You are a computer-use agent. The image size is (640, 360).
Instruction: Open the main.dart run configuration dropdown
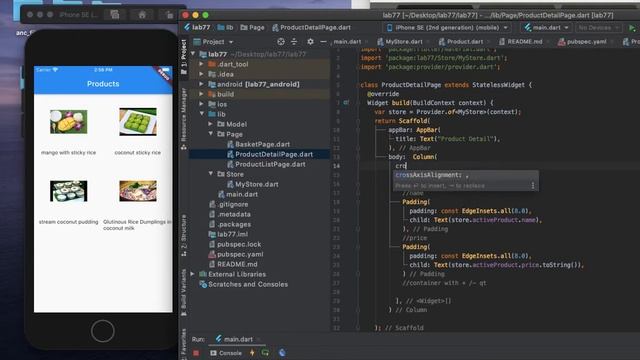[547, 28]
